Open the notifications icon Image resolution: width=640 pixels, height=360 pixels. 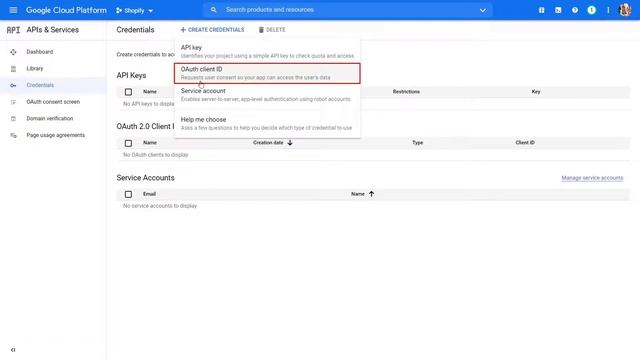pyautogui.click(x=591, y=10)
